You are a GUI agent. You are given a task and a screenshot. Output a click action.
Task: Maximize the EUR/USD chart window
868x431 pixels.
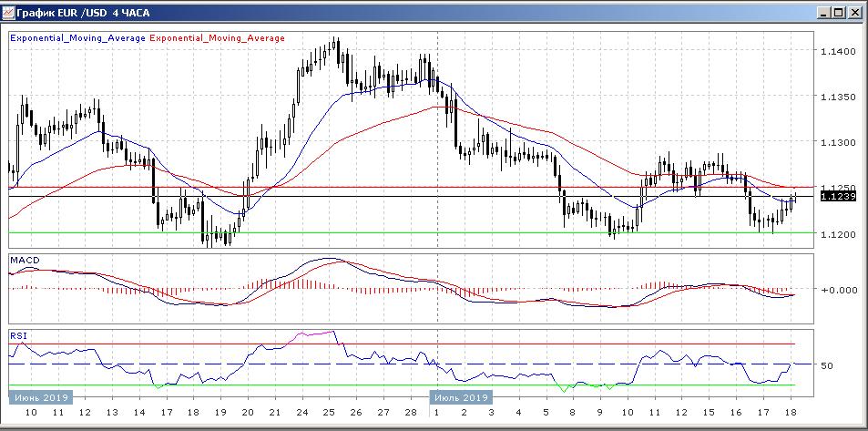click(x=840, y=13)
